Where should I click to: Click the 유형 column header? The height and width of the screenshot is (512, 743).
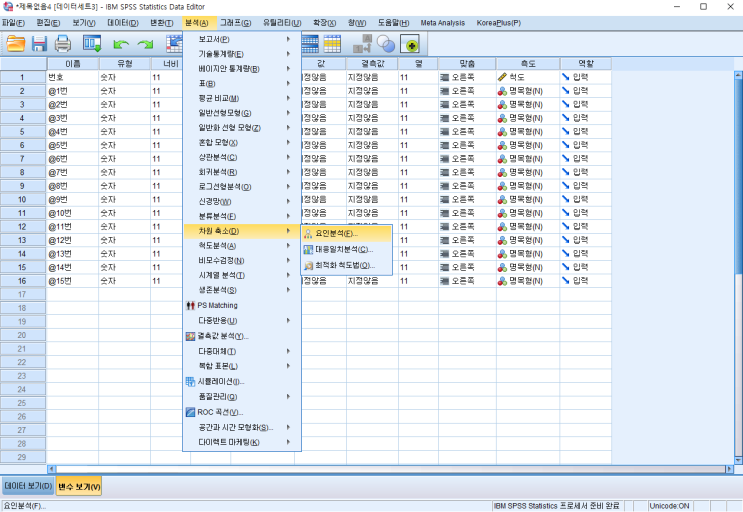tap(125, 63)
